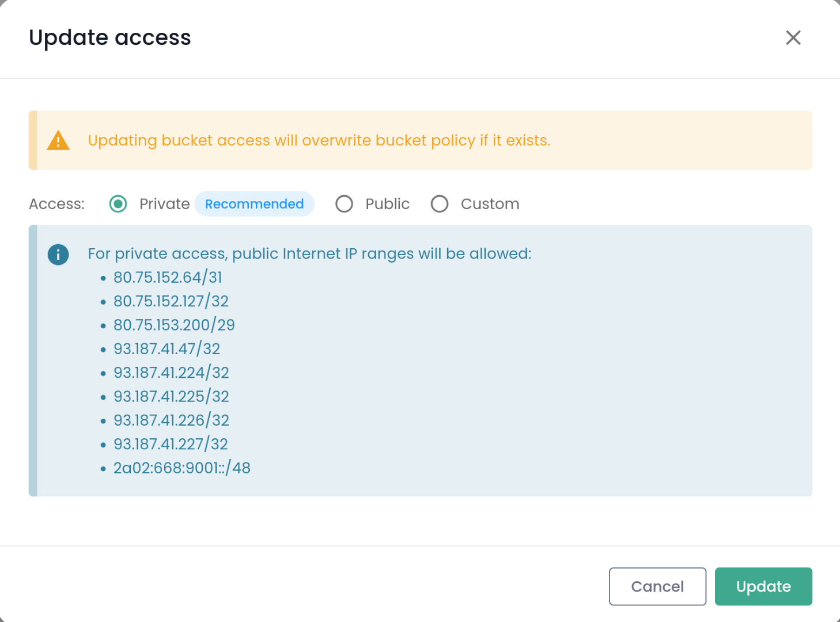Click the 93.187.41.227/32 list entry

tap(171, 444)
